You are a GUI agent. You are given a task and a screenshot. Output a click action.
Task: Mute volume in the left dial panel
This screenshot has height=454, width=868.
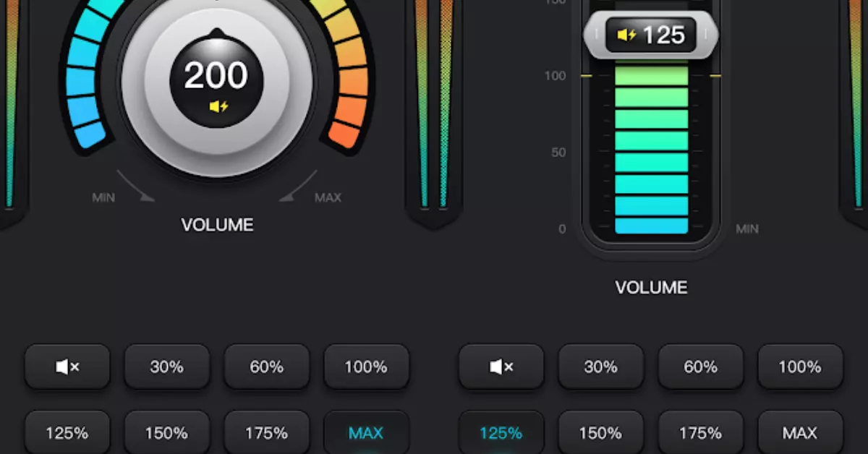tap(67, 367)
